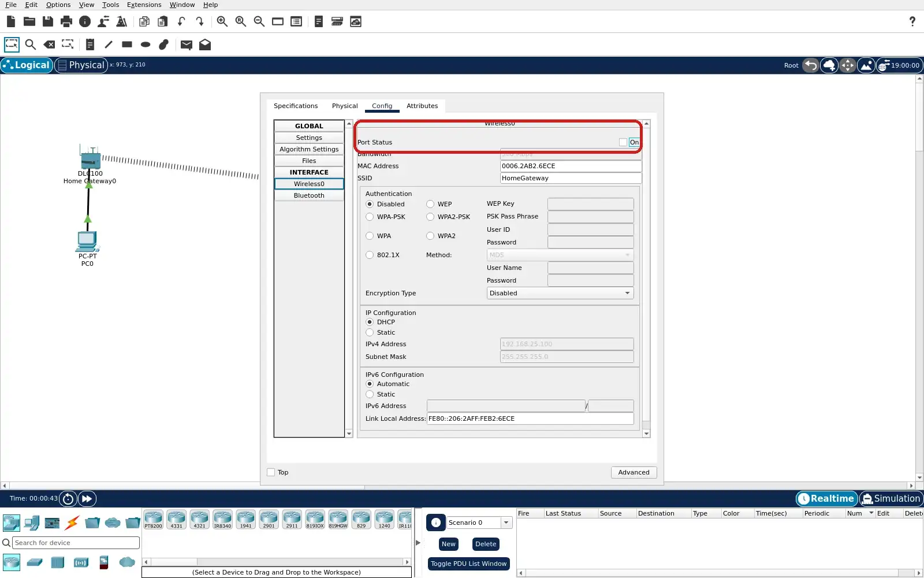
Task: Select the Switches device subcategory icon
Action: (x=35, y=562)
